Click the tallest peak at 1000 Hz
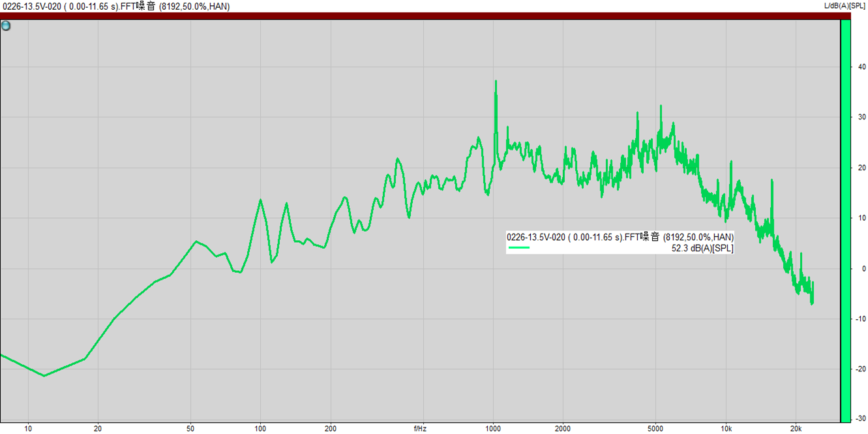 496,82
